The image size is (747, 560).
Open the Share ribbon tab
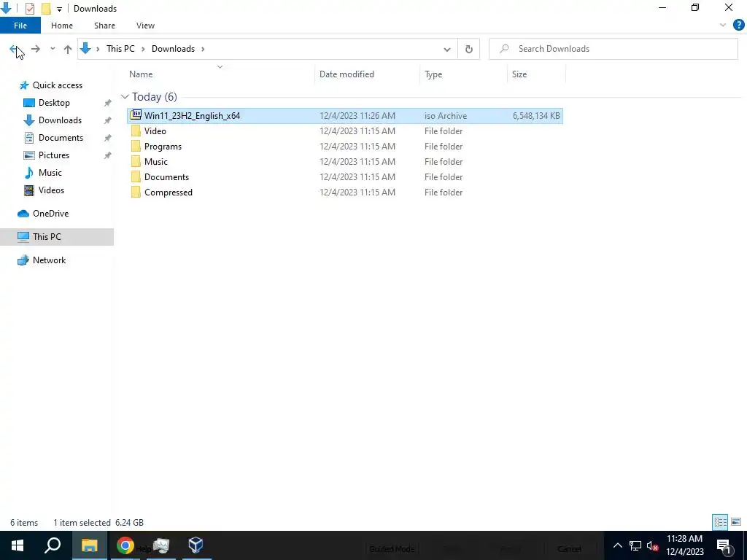pos(104,26)
